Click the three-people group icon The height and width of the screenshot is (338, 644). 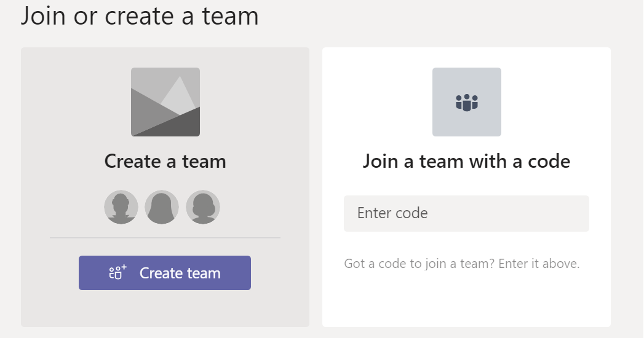[467, 102]
